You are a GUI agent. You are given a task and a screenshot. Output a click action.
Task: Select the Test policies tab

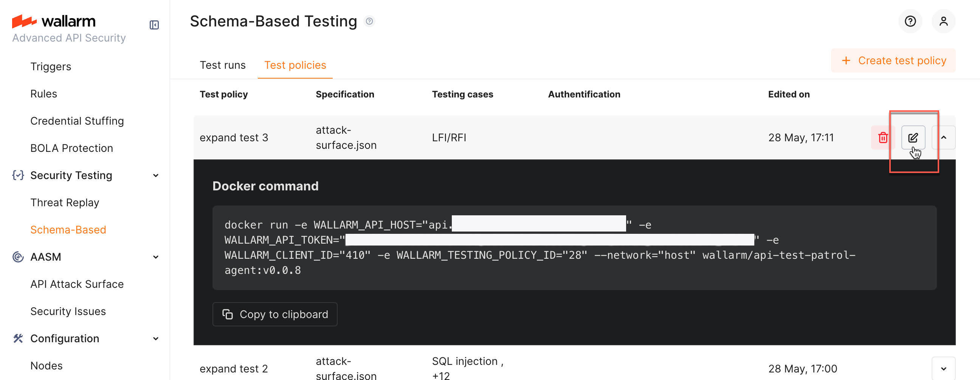(x=295, y=65)
